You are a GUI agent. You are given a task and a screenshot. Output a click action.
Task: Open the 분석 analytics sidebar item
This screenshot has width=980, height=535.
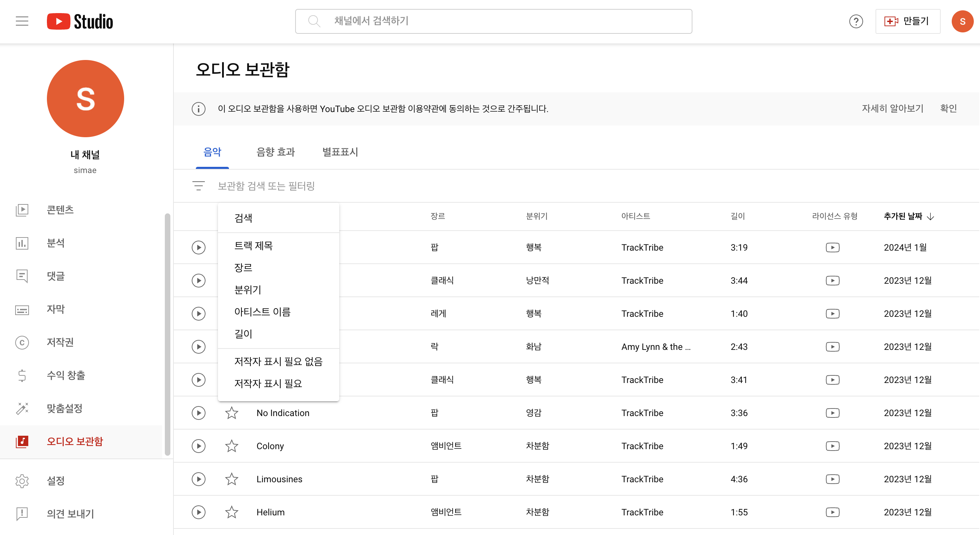pos(56,243)
